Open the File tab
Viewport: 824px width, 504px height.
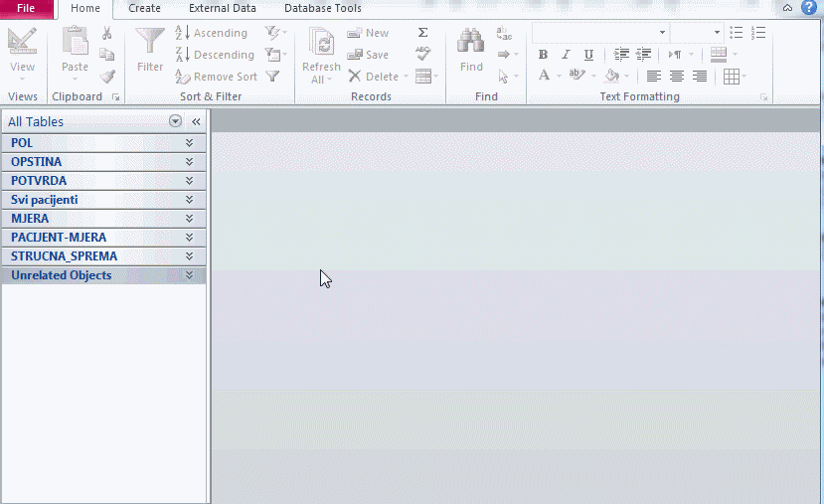coord(26,8)
